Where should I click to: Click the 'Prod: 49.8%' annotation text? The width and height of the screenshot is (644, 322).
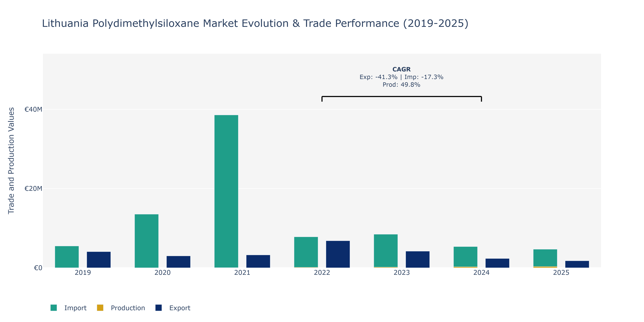[x=402, y=85]
